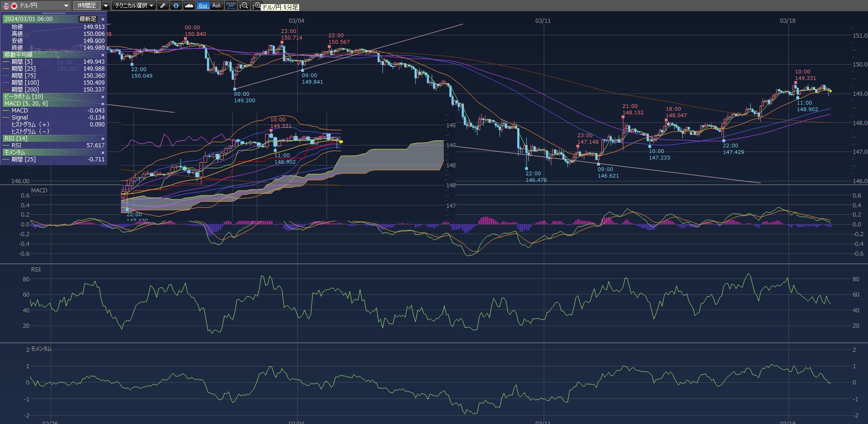Switch price display to Bid
This screenshot has width=868, height=424.
click(203, 6)
